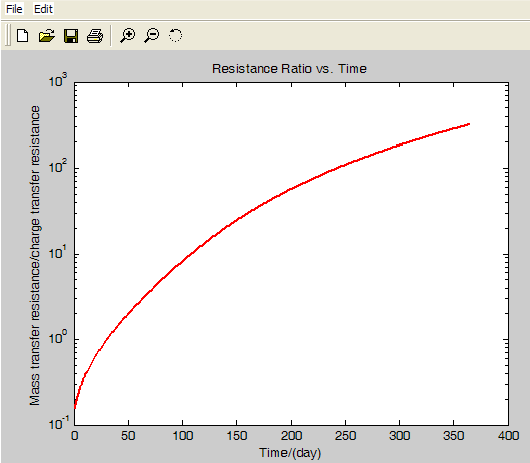Select the Zoom In magnifier tool
The height and width of the screenshot is (463, 530).
[127, 35]
